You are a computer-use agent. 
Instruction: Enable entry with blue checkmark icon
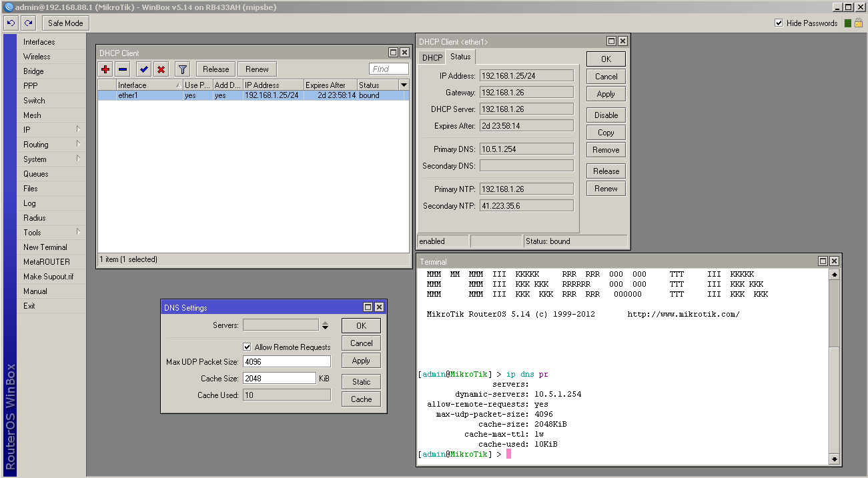click(143, 69)
